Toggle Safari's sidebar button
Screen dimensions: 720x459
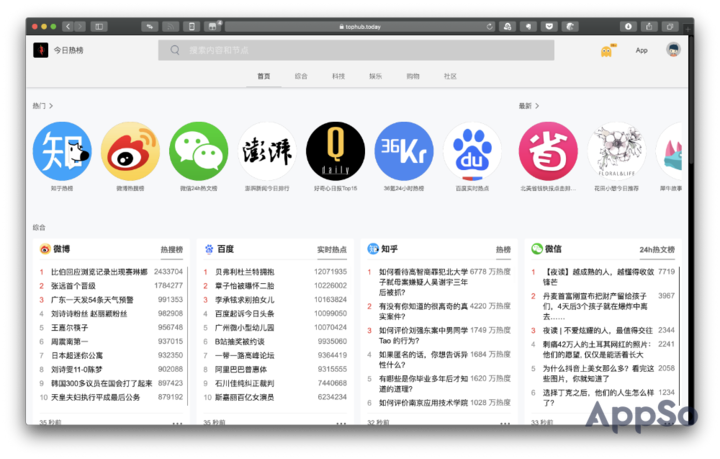(99, 27)
